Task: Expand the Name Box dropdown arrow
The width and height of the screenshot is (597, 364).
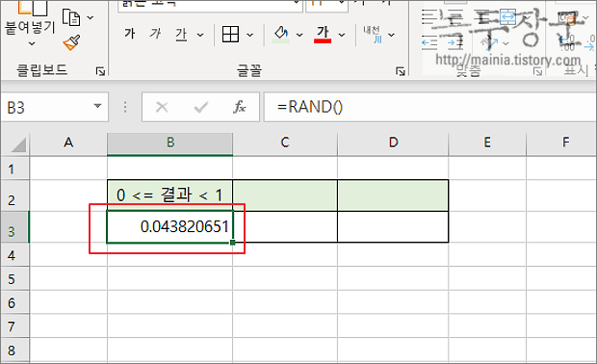Action: (98, 106)
